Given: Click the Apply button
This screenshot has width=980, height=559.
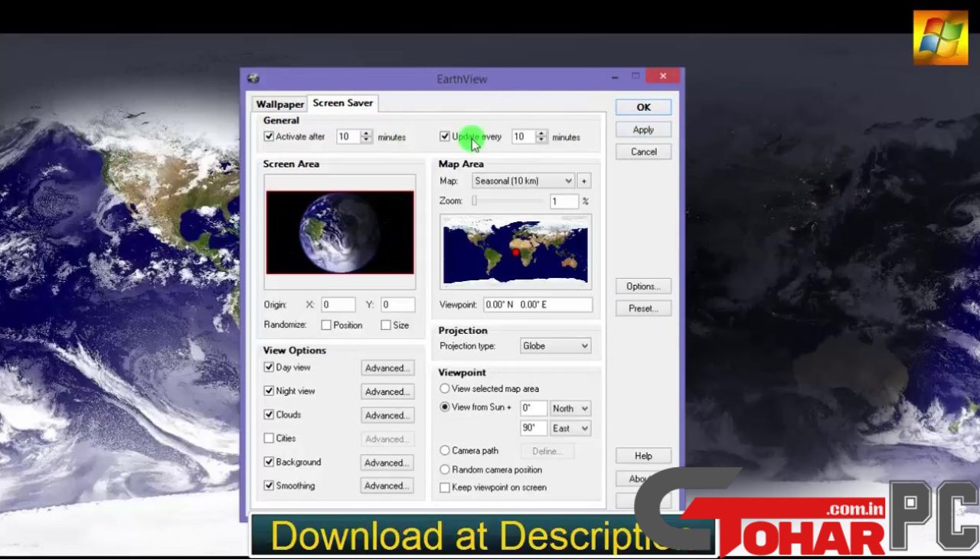Looking at the screenshot, I should (x=643, y=129).
